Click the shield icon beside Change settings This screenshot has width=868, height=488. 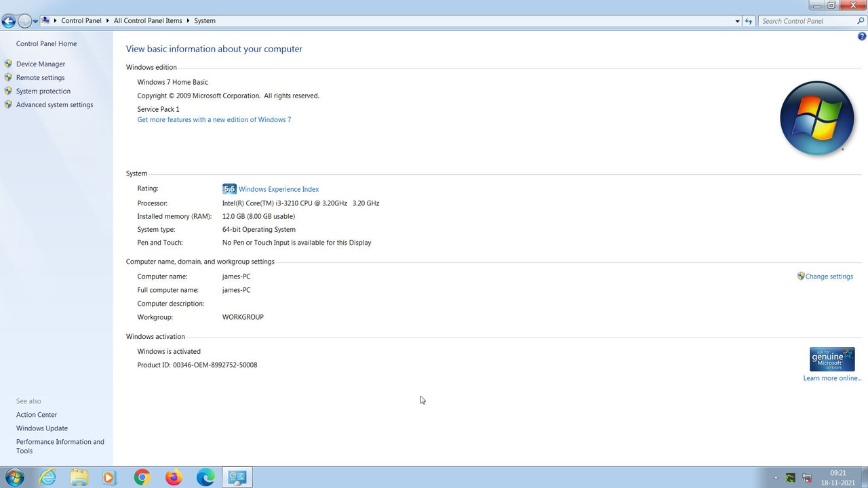(801, 277)
